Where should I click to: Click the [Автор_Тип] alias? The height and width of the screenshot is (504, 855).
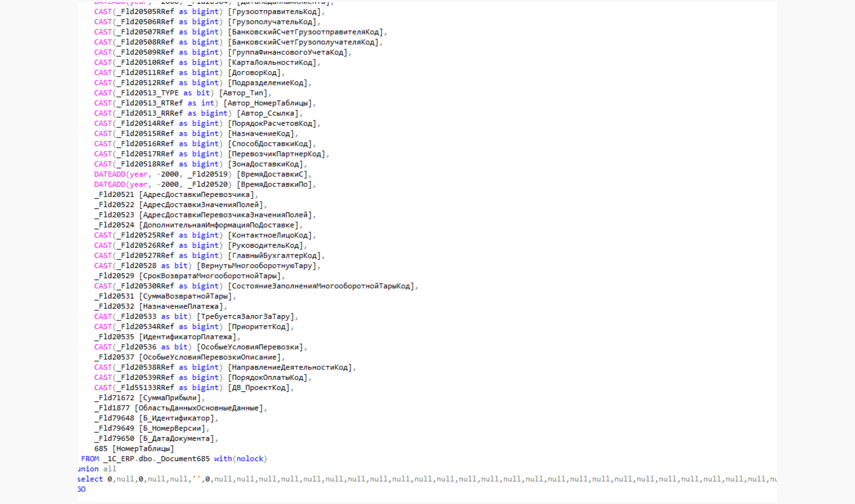pyautogui.click(x=243, y=93)
